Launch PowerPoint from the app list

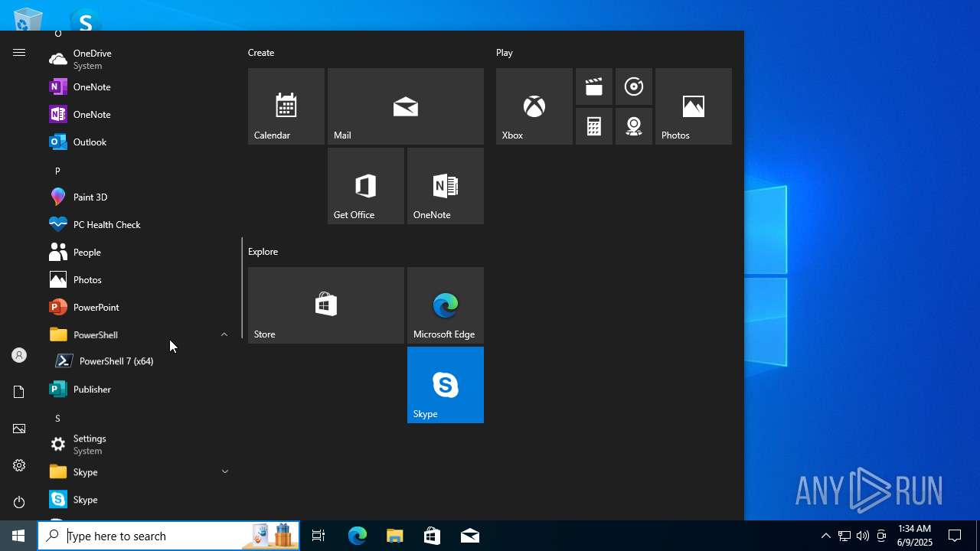tap(139, 307)
